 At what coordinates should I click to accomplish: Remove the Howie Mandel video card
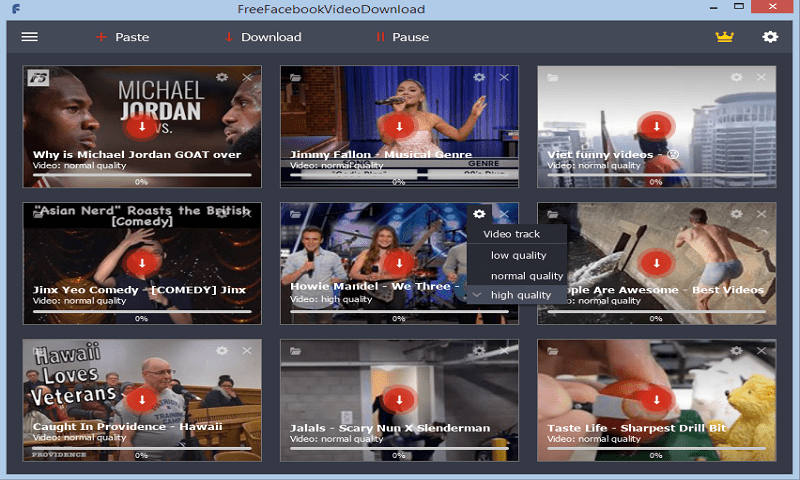click(504, 214)
